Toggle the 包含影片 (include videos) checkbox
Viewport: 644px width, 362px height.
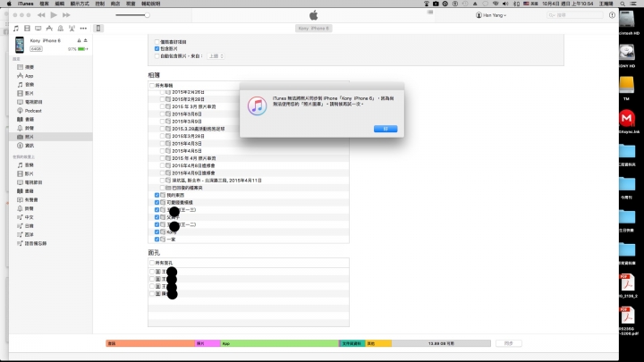pos(157,49)
